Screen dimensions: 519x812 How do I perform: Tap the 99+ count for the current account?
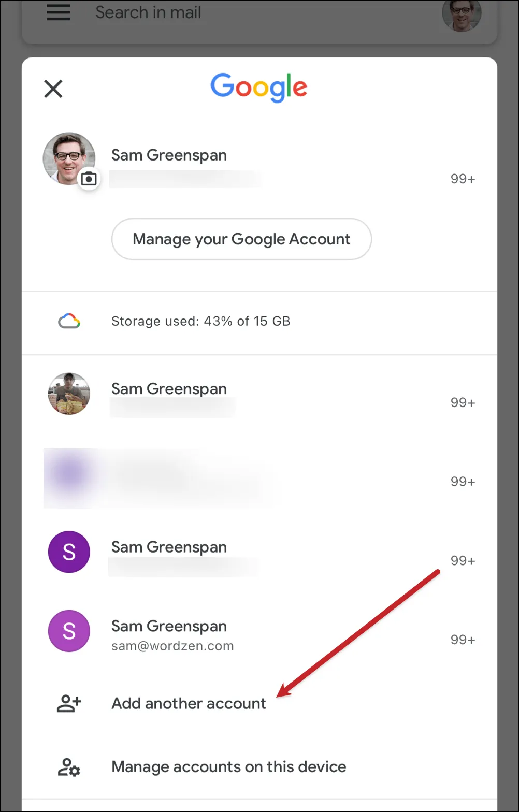(x=463, y=179)
